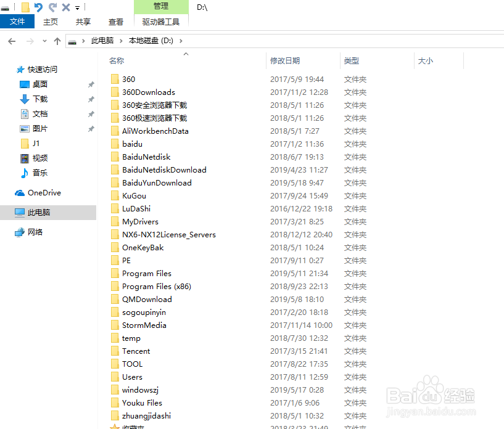Expand chevron after 此电脑 in breadcrumb
The image size is (504, 429).
[x=121, y=41]
